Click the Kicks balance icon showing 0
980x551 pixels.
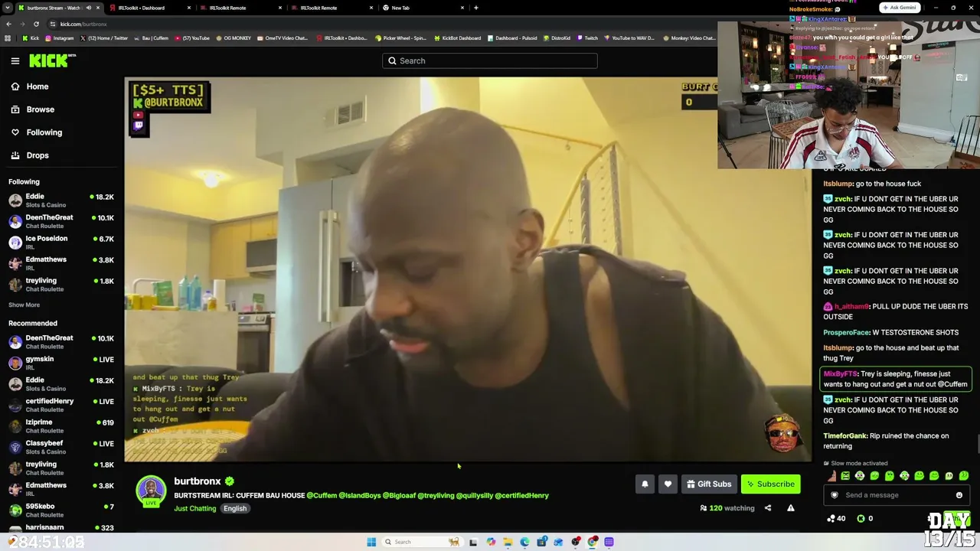864,519
